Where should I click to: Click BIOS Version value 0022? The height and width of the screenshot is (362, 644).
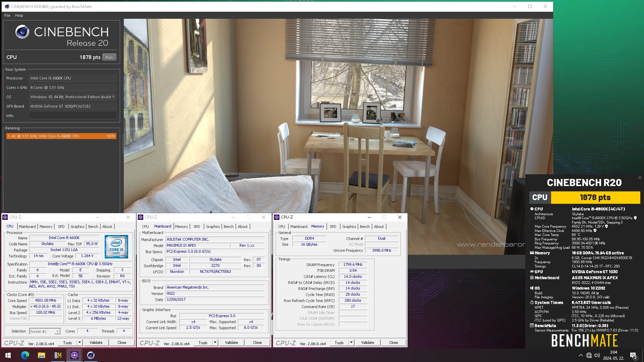click(x=215, y=293)
